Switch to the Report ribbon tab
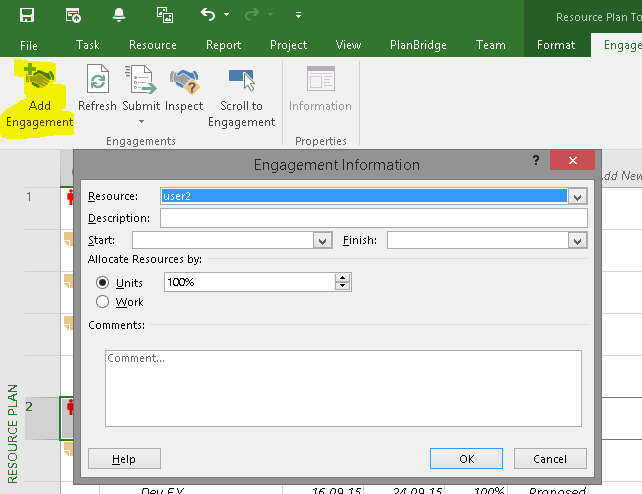 coord(224,45)
